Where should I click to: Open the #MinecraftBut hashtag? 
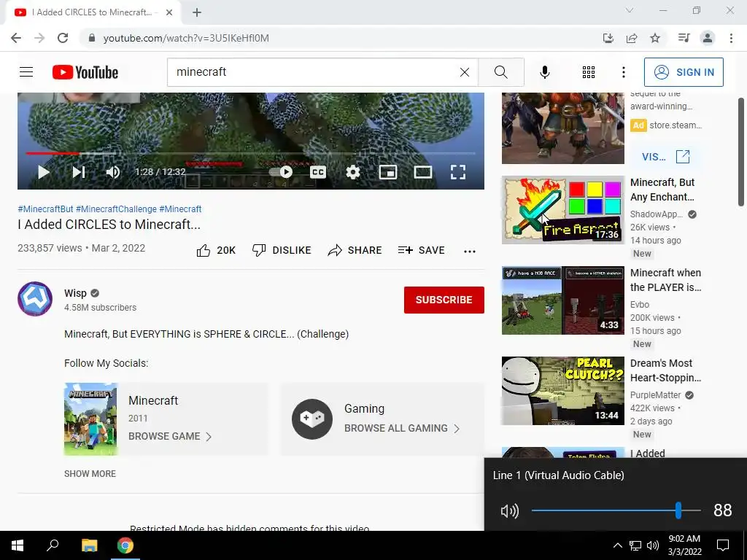(46, 209)
